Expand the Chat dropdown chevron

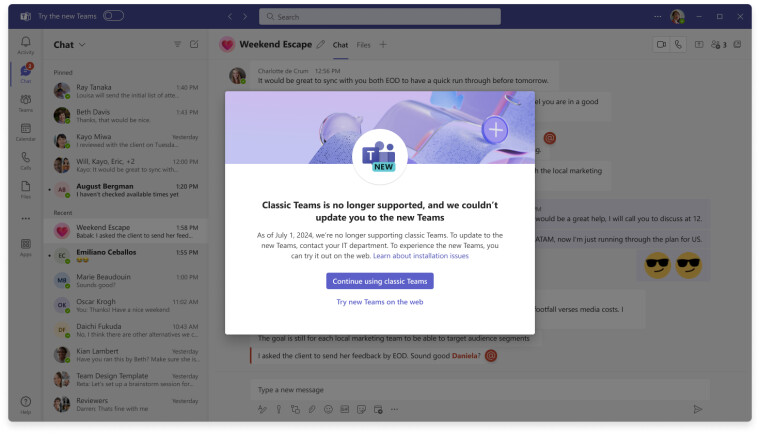(x=82, y=45)
